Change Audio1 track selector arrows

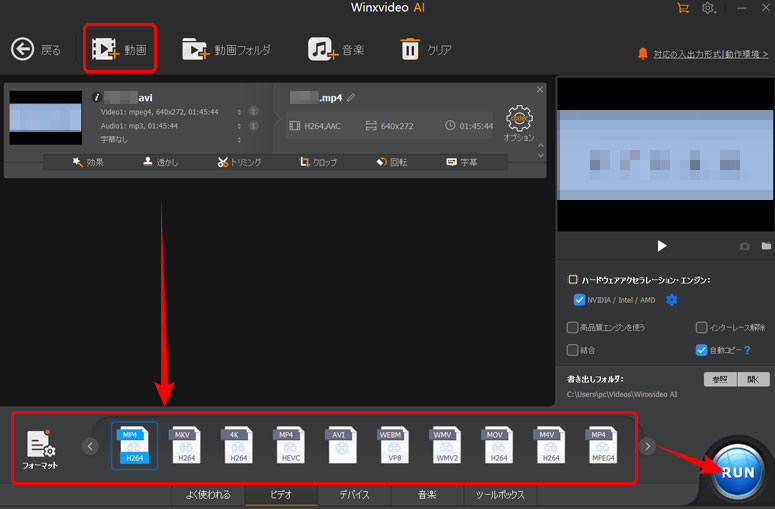coord(239,126)
